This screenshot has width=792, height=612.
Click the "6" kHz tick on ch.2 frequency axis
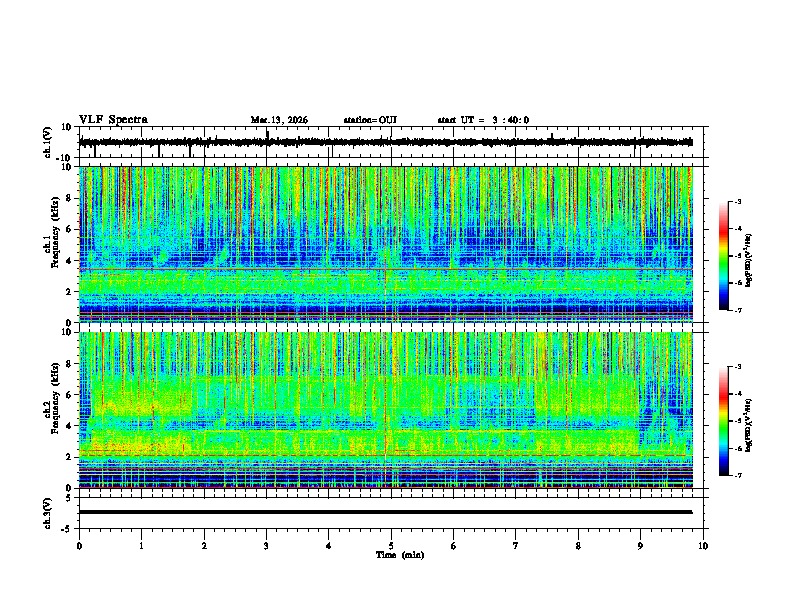click(70, 395)
